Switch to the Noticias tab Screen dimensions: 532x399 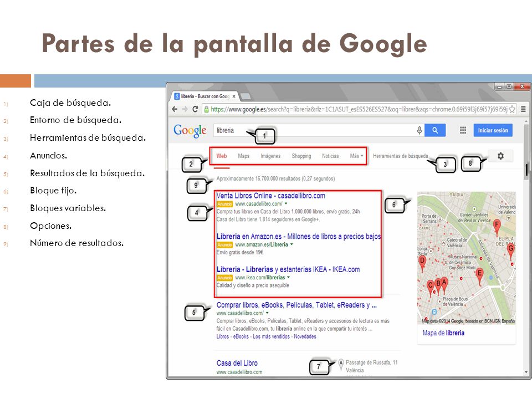pyautogui.click(x=330, y=156)
